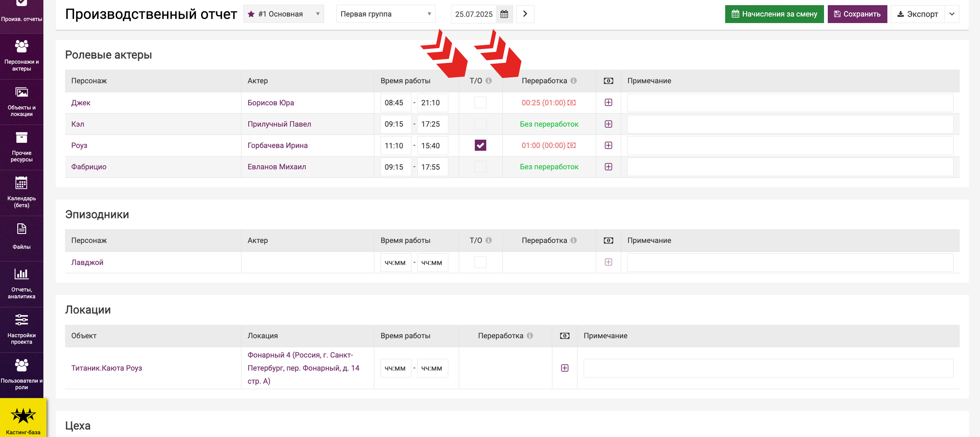The image size is (980, 437).
Task: Click Лавджой start time чч:мм field
Action: [396, 262]
